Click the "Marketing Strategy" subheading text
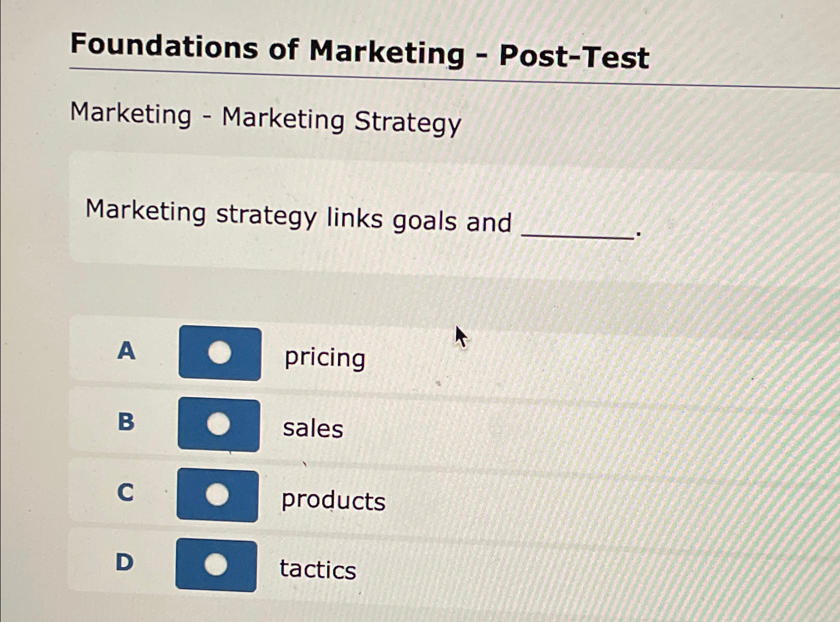 (341, 121)
